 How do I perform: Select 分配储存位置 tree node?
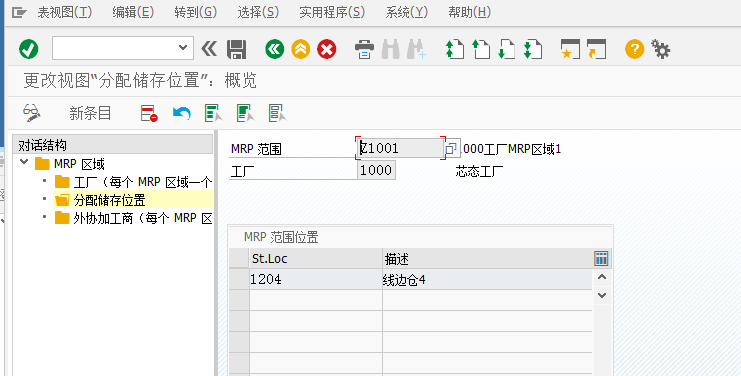click(x=109, y=200)
